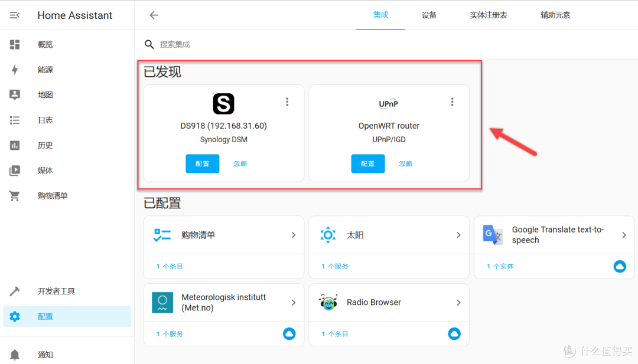Configure the OpenWRT router UPnP integration
The width and height of the screenshot is (638, 364).
[x=368, y=164]
